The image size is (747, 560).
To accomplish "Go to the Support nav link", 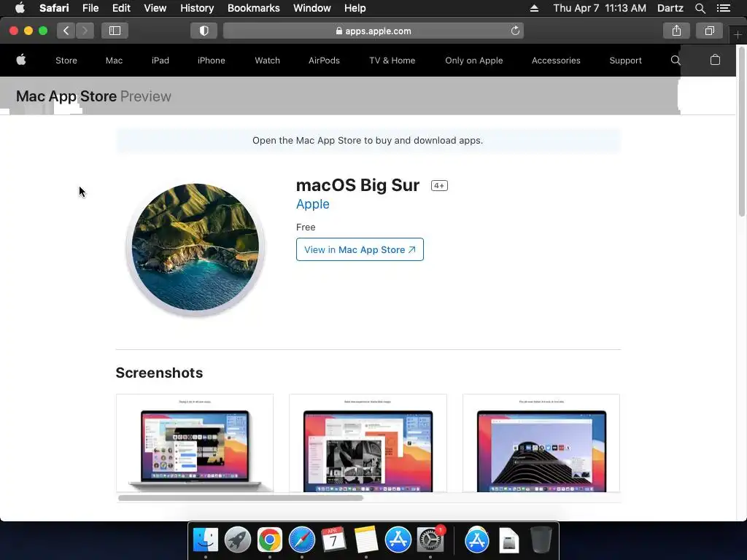I will coord(625,61).
